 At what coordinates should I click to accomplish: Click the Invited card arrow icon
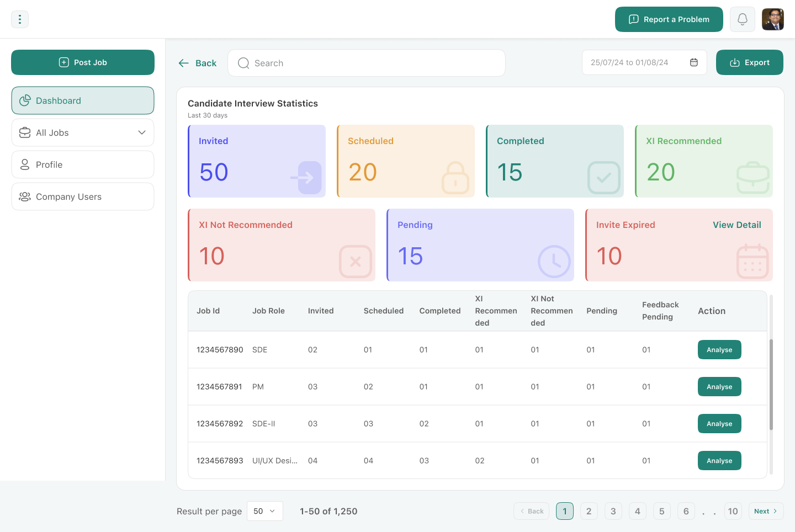309,177
